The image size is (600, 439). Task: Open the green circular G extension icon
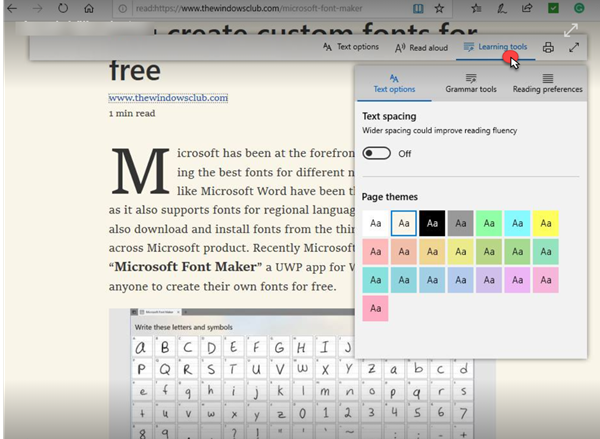pyautogui.click(x=579, y=8)
